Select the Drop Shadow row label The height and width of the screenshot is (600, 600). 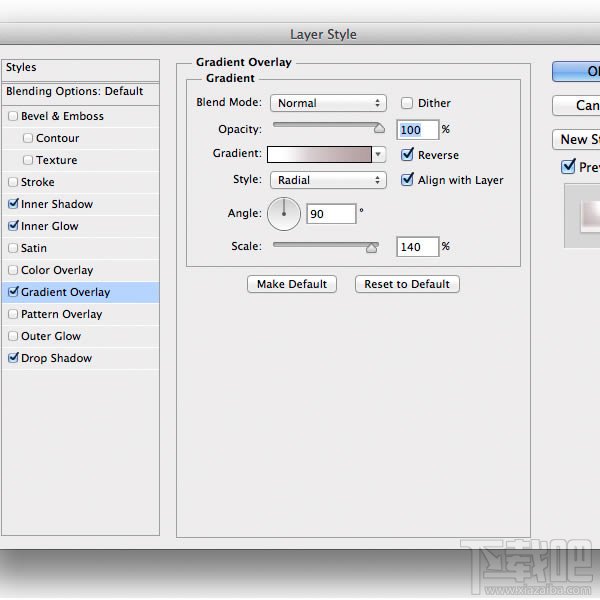coord(56,358)
